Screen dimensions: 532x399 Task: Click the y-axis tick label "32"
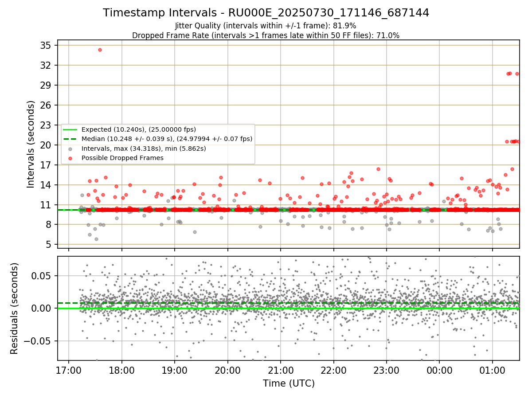tap(45, 65)
